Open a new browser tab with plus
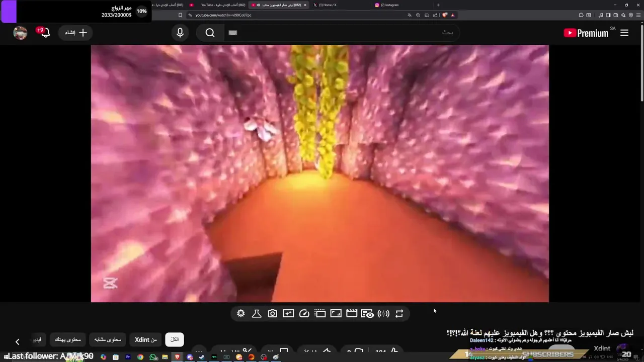The image size is (644, 362). click(x=438, y=5)
